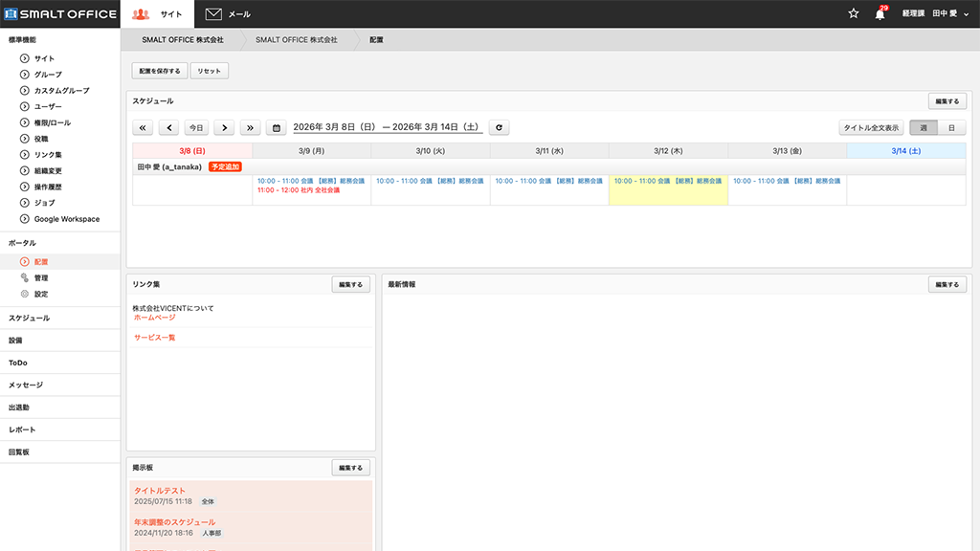Viewport: 980px width, 551px height.
Task: Expand the メッセージ sidebar section
Action: (26, 385)
